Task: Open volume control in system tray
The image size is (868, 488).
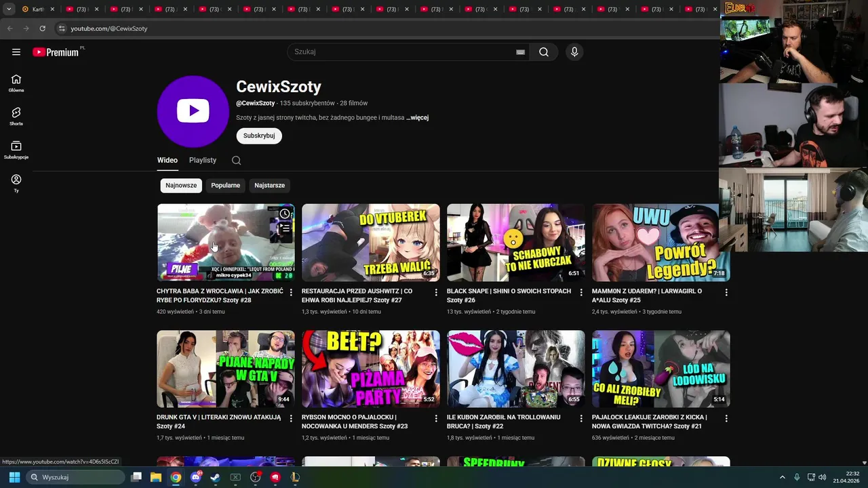Action: [x=823, y=477]
